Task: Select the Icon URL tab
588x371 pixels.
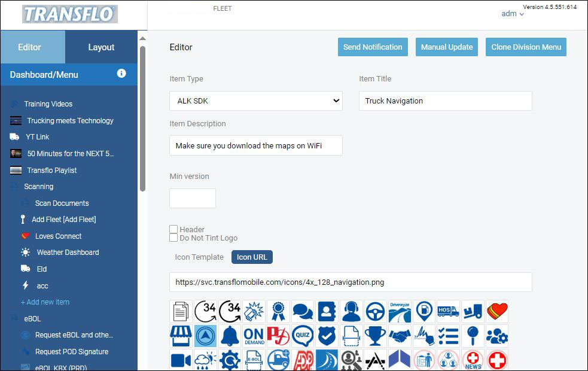Action: click(x=252, y=257)
